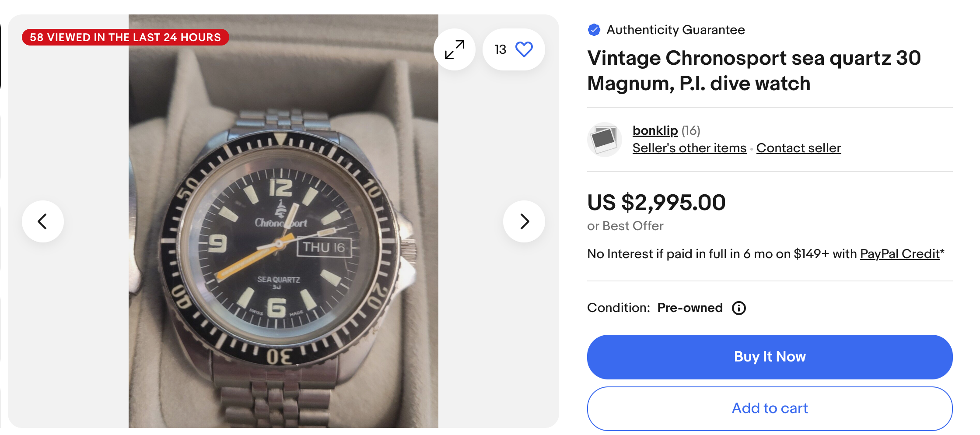Click the Vintage Chronosport listing title
Image resolution: width=980 pixels, height=435 pixels.
pos(754,70)
